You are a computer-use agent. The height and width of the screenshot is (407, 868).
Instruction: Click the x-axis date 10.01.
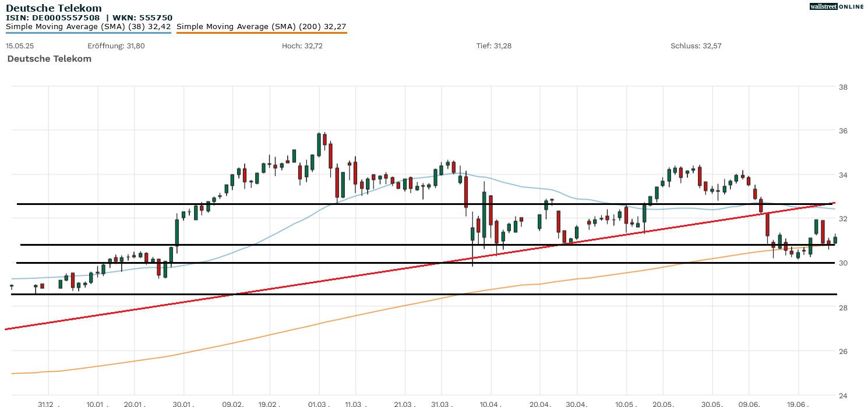tap(97, 404)
